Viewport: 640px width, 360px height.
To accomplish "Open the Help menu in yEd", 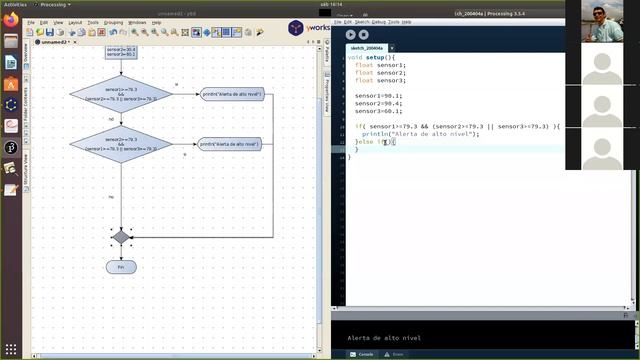I will (x=156, y=22).
